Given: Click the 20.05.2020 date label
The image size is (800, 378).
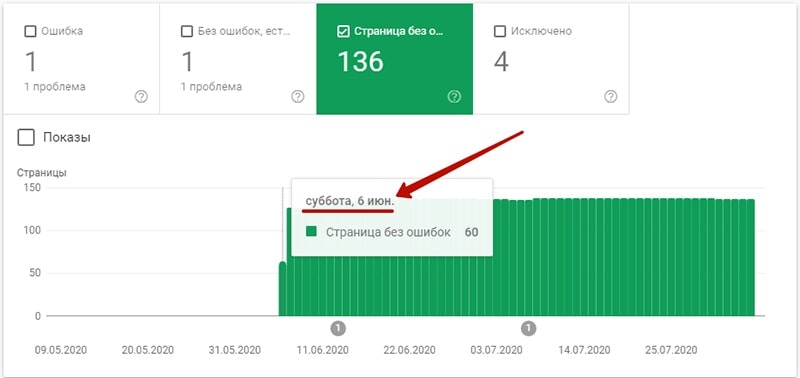Looking at the screenshot, I should point(148,350).
